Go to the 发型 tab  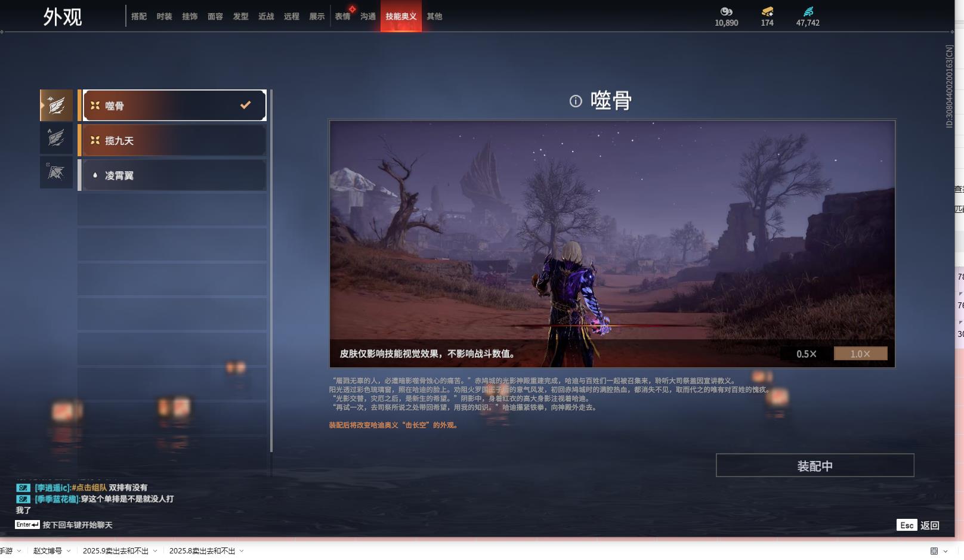(240, 17)
